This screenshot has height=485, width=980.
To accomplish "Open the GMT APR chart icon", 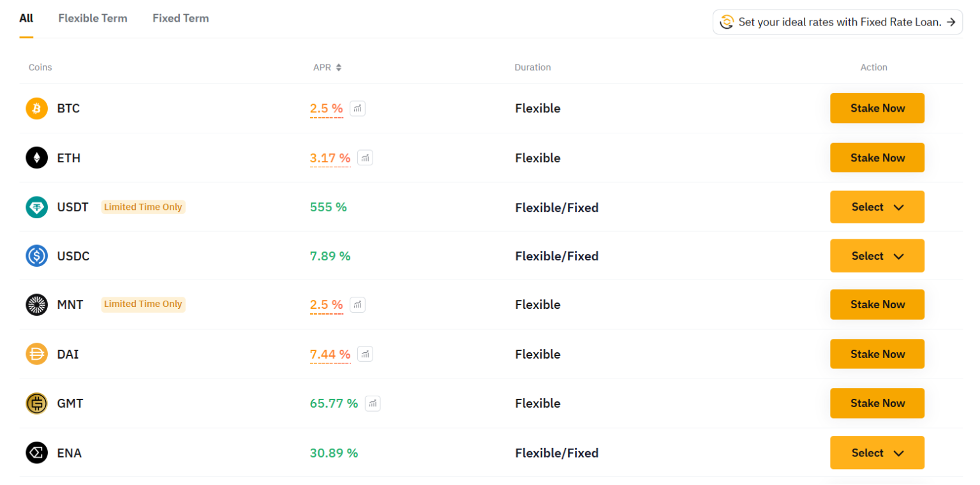I will coord(373,403).
